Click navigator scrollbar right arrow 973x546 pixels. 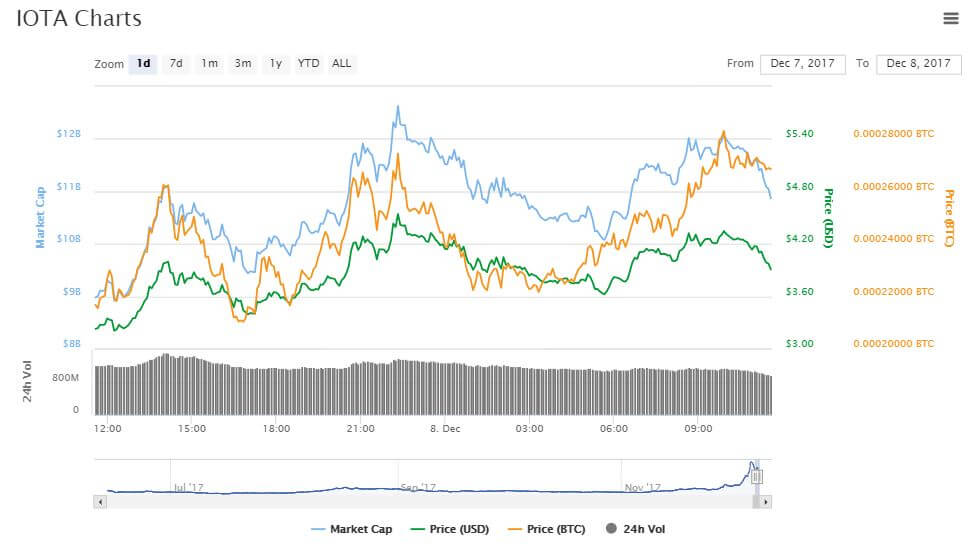766,501
